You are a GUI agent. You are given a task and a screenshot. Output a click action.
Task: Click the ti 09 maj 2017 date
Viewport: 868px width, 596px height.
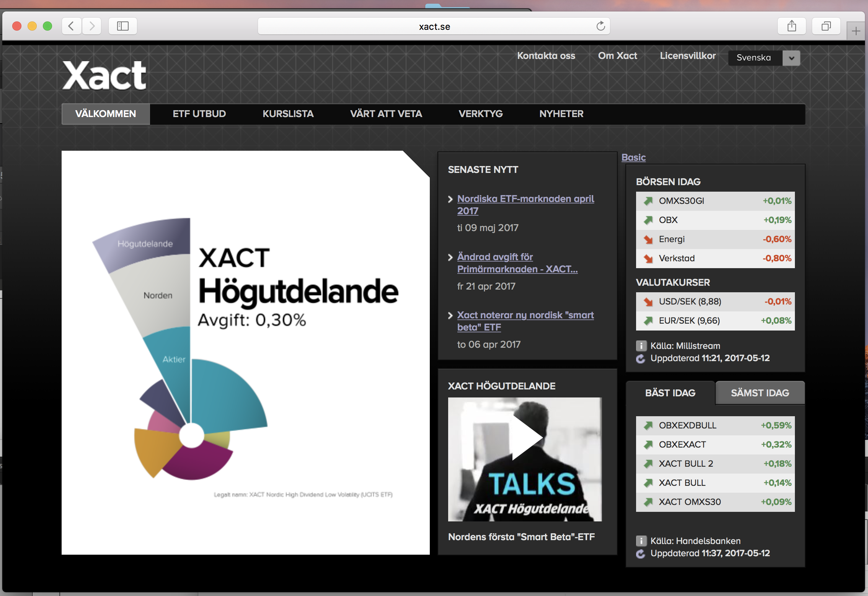pyautogui.click(x=488, y=228)
